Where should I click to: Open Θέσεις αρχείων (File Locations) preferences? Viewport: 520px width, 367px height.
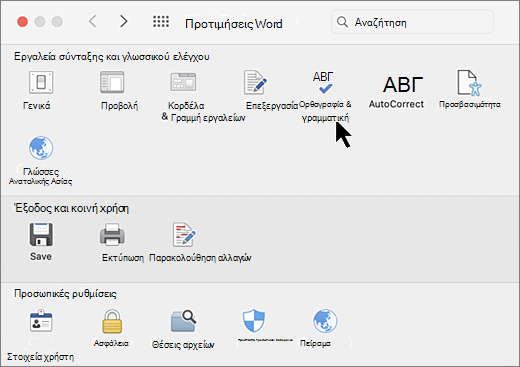(184, 321)
